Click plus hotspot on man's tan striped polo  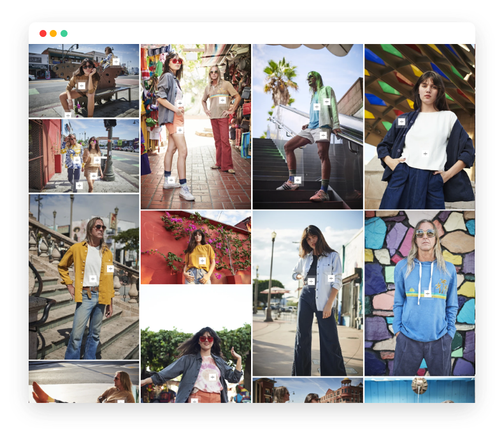222,100
